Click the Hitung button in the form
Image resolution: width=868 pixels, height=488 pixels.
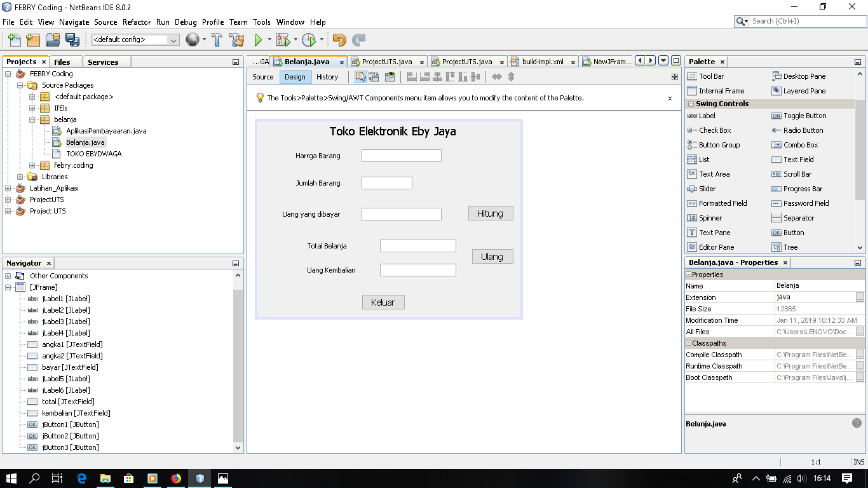[x=490, y=213]
